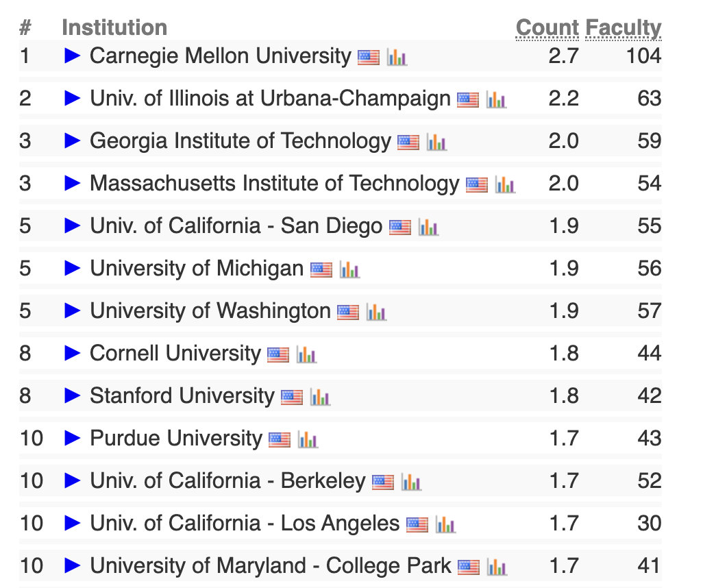The image size is (703, 588).
Task: Click the Count column header
Action: 547,28
